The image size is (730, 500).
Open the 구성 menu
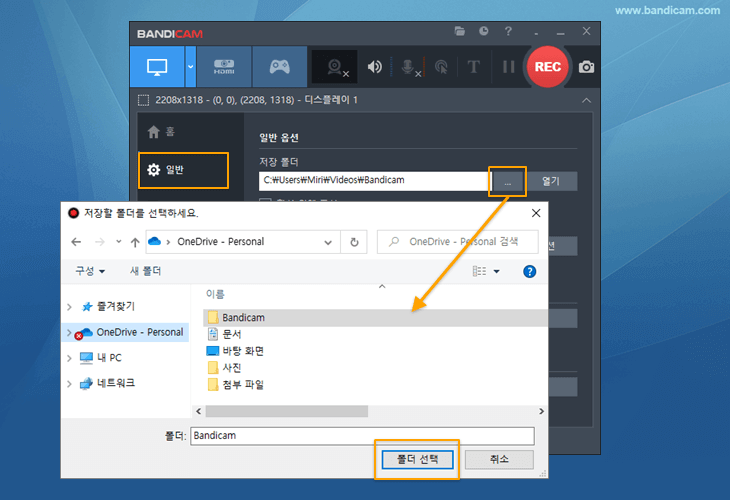click(90, 271)
